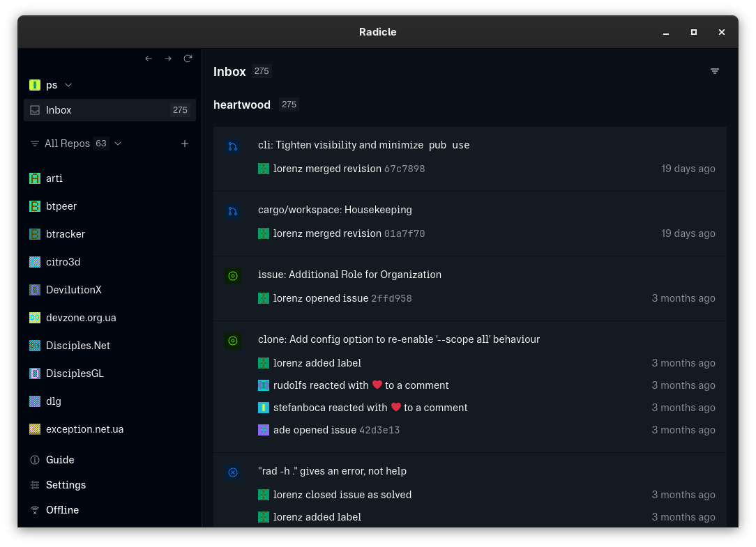Click the DisciplesGL repository avatar
This screenshot has width=756, height=547.
pyautogui.click(x=35, y=373)
